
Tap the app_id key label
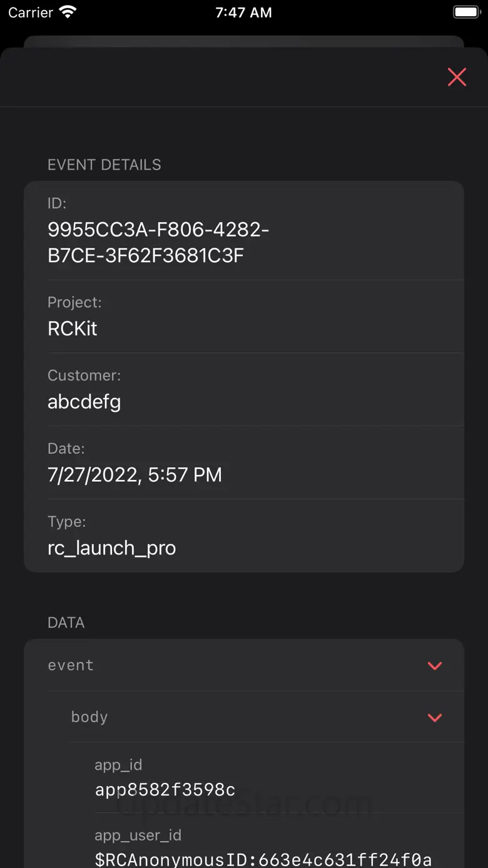pyautogui.click(x=118, y=765)
